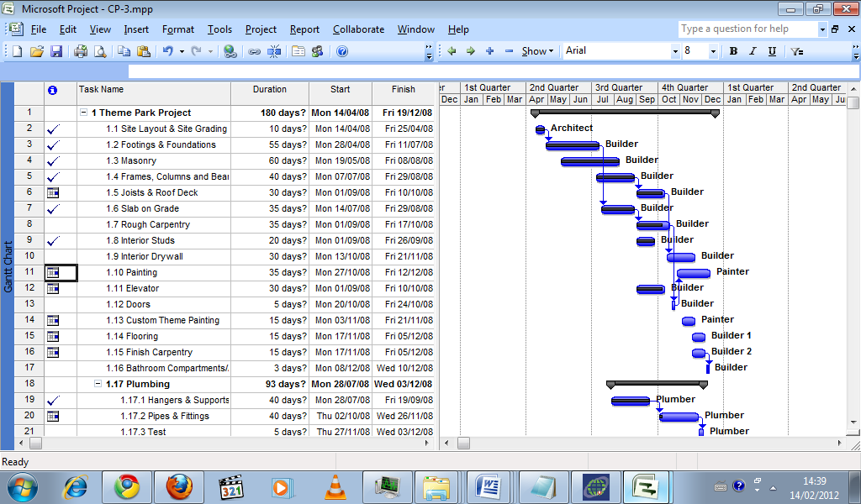Image resolution: width=861 pixels, height=504 pixels.
Task: Toggle Bold formatting button
Action: [x=733, y=51]
